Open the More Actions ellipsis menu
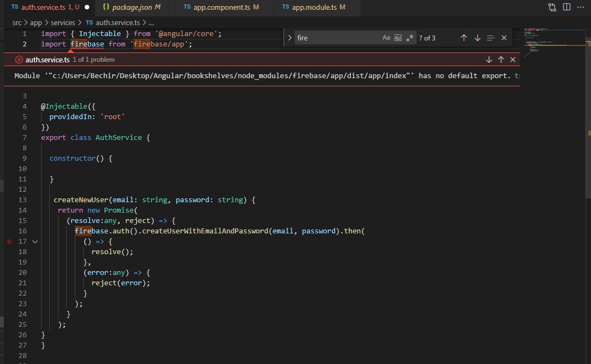The width and height of the screenshot is (591, 364). [581, 7]
